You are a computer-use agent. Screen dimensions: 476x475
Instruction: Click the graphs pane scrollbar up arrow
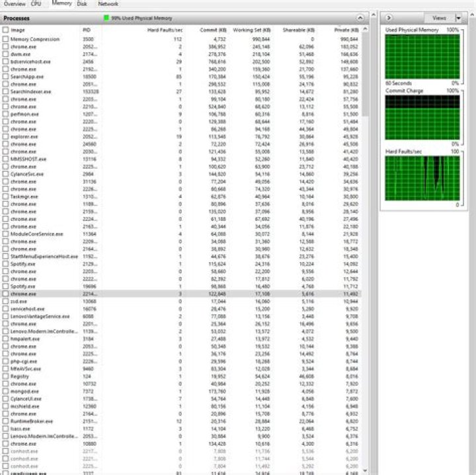[472, 15]
